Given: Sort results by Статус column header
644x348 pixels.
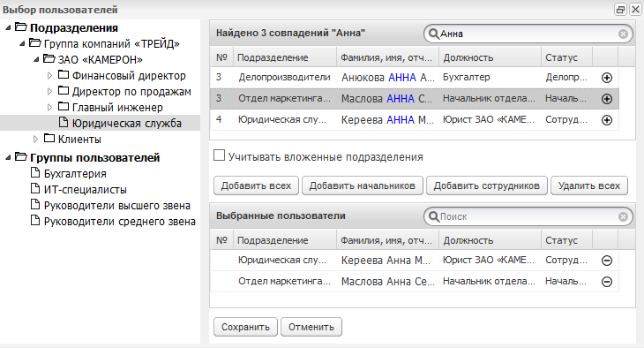Looking at the screenshot, I should [x=566, y=57].
